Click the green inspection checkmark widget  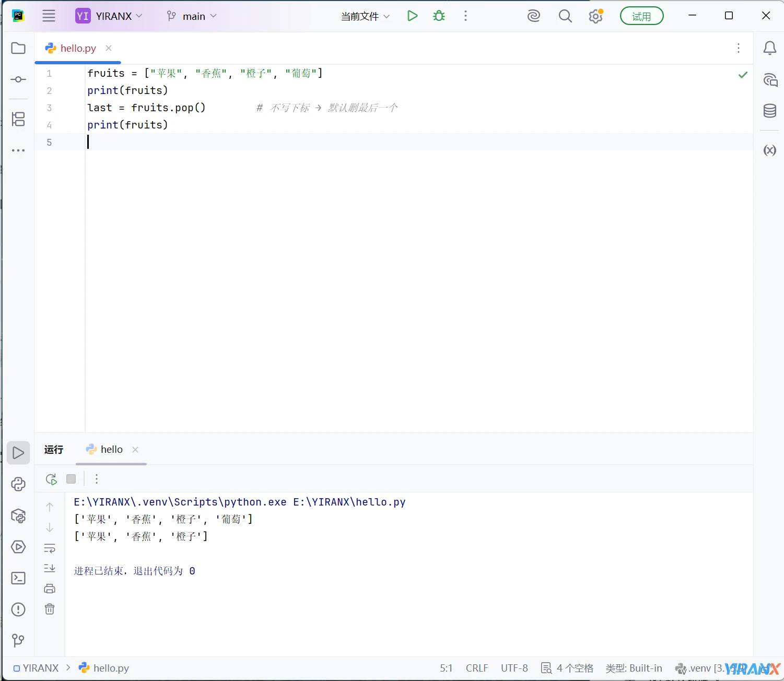(743, 75)
